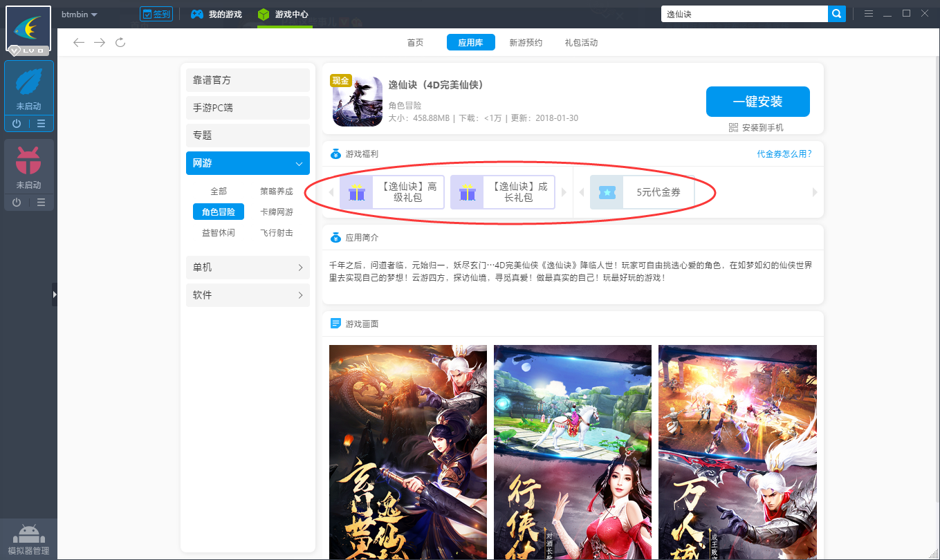Viewport: 940px width, 560px height.
Task: Collapse the 网游 category
Action: [248, 163]
